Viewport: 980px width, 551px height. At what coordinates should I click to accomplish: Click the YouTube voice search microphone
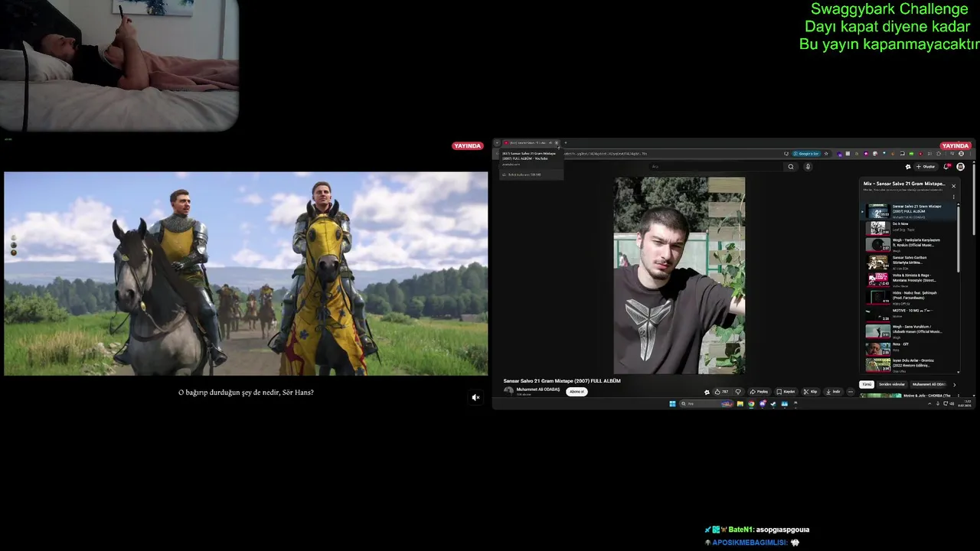808,167
